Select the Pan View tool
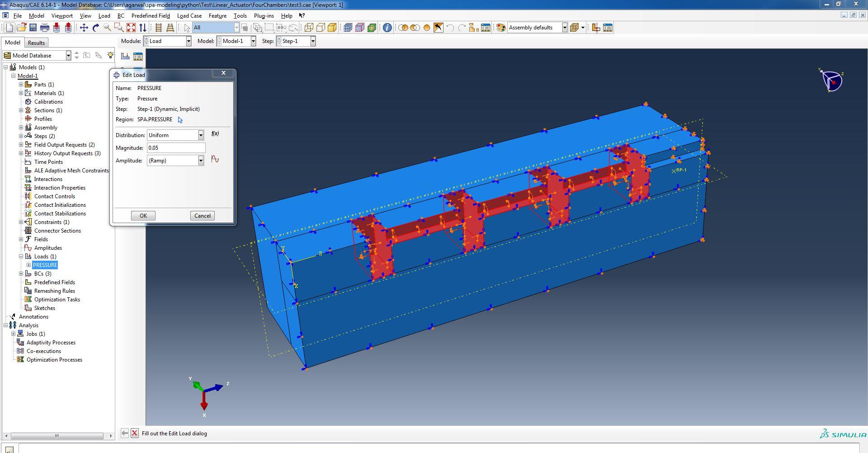Viewport: 868px width, 453px height. point(84,28)
